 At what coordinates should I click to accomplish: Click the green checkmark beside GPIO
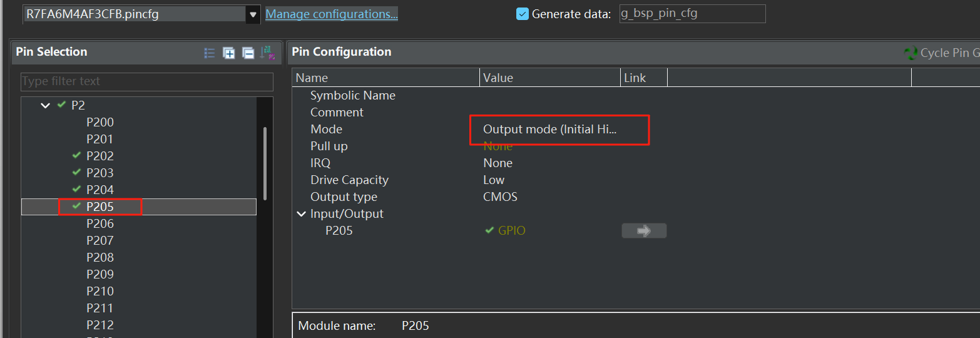click(x=489, y=231)
